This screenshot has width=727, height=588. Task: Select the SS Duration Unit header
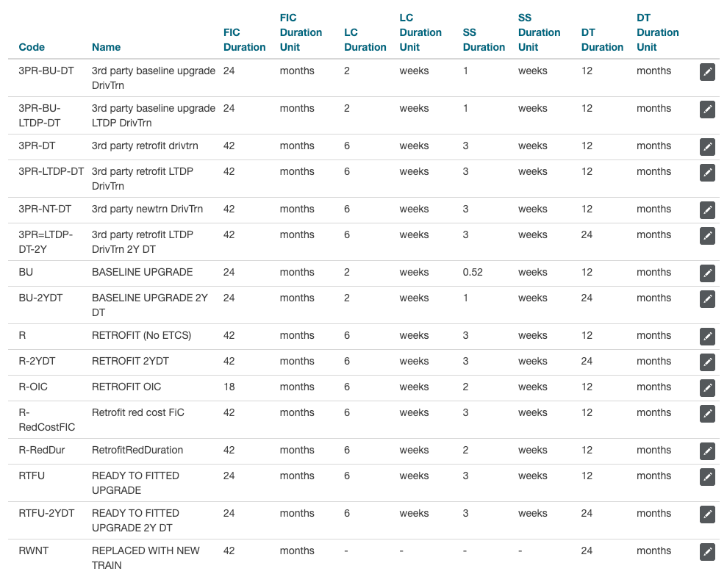click(539, 32)
